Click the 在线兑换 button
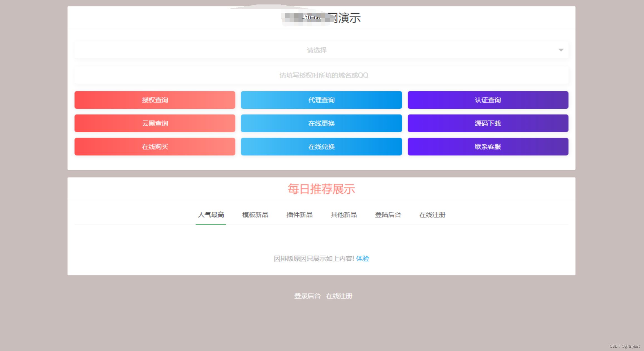Viewport: 644px width, 351px height. coord(321,147)
